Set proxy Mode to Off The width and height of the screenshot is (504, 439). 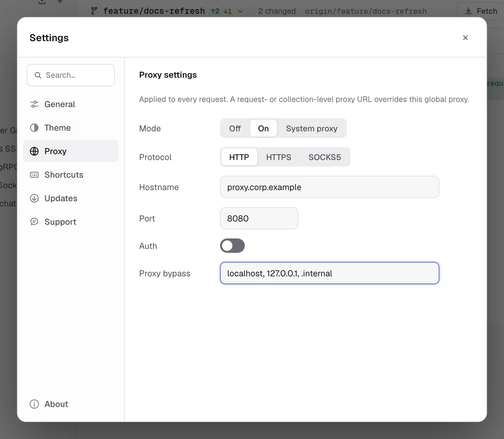235,128
